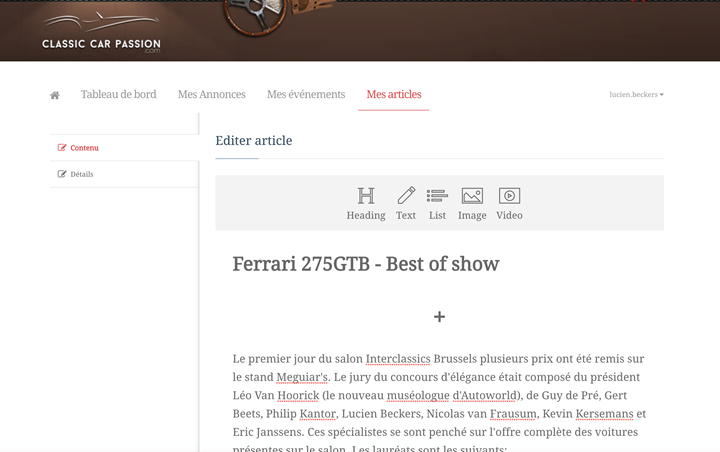This screenshot has height=452, width=720.
Task: Click the underlined name Hoorick
Action: [x=298, y=396]
